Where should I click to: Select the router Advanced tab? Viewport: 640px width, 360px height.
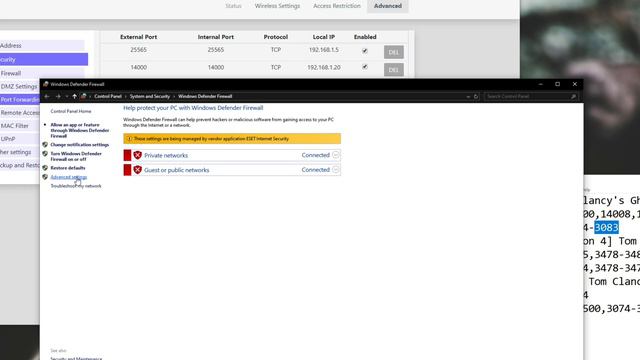click(x=388, y=6)
